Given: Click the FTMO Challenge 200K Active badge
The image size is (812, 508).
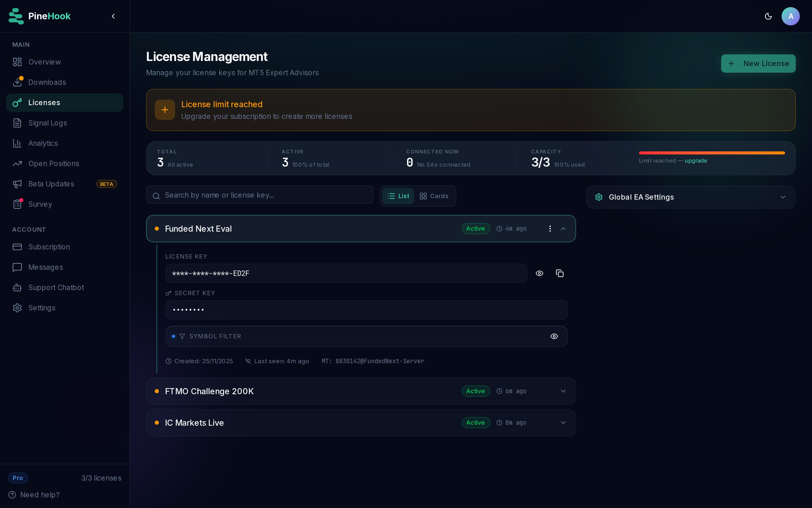Looking at the screenshot, I should (476, 391).
